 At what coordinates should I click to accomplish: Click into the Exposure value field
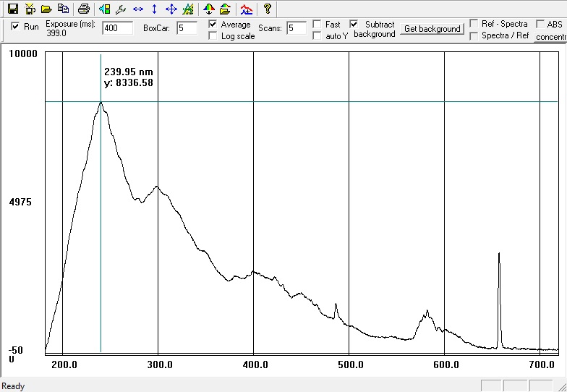(x=117, y=27)
